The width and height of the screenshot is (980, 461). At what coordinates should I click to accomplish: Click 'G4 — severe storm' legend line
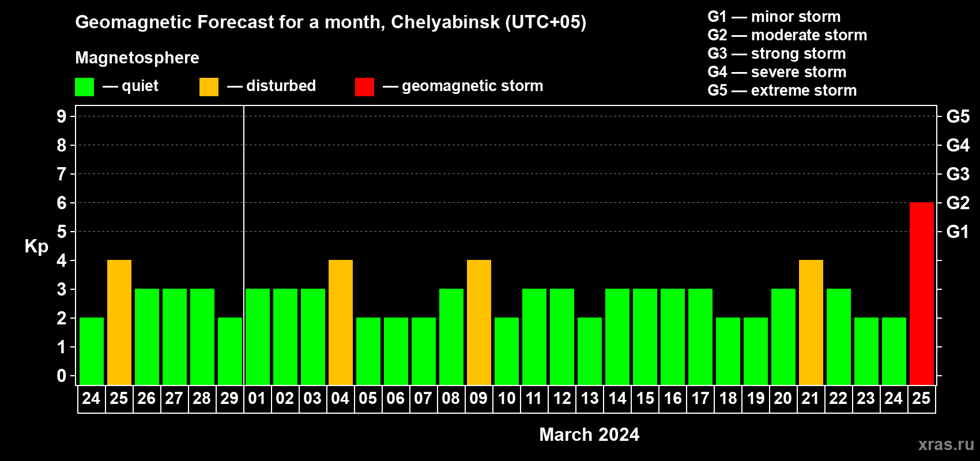coord(777,72)
